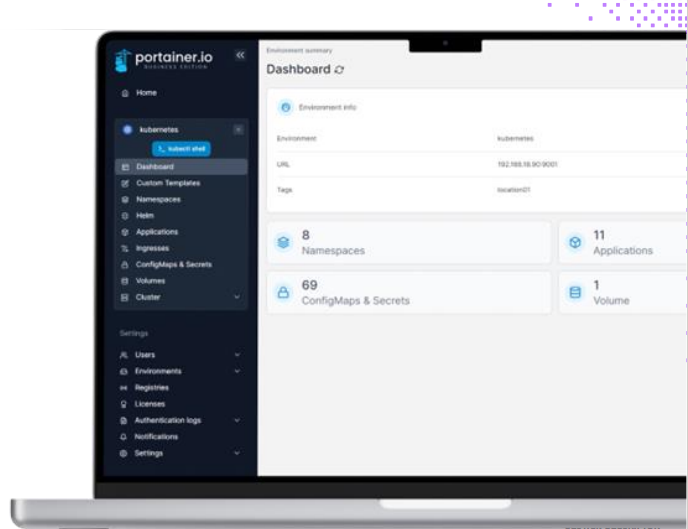Click the Dashboard refresh icon

(x=340, y=70)
